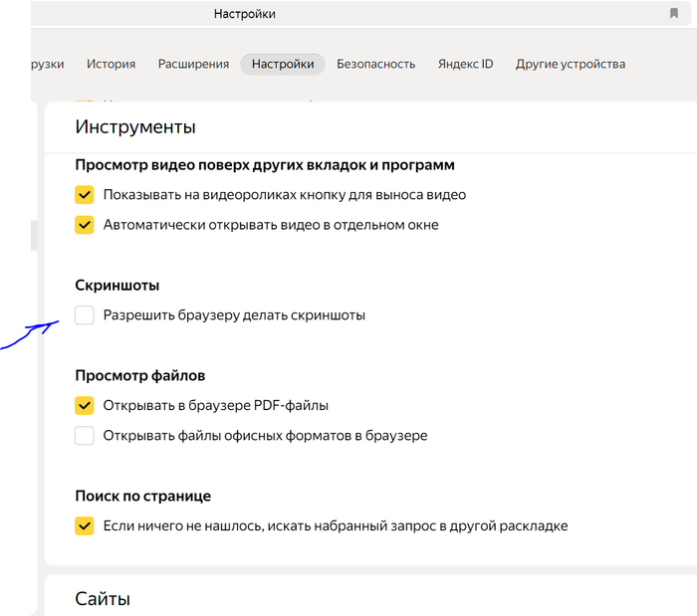Click the Поиск по странице subsection title

(x=142, y=496)
